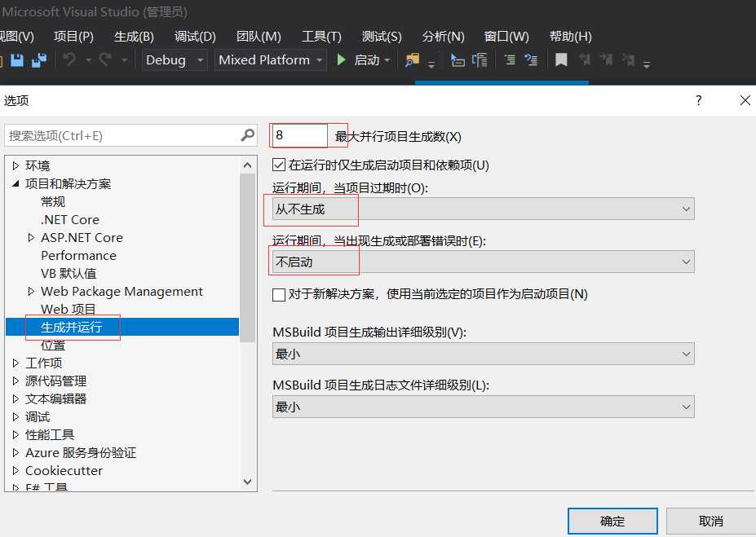
Task: Open the 分析(N) menu
Action: click(443, 36)
